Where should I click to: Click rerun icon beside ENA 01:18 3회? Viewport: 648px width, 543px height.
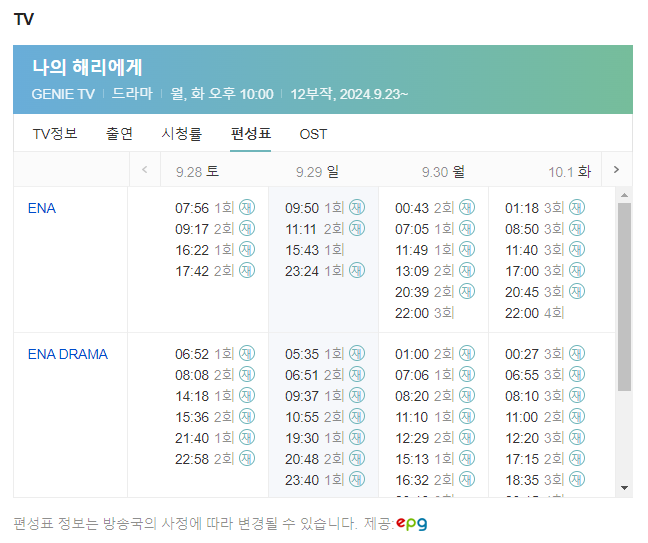tap(577, 207)
